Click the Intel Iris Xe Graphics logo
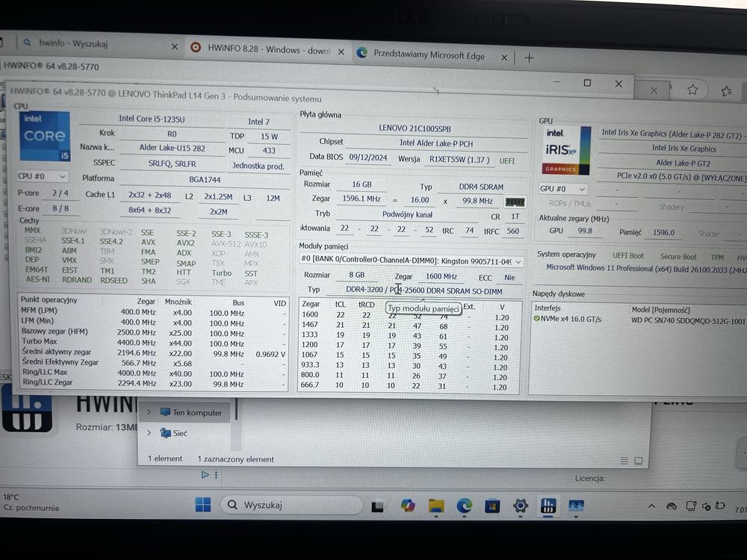Viewport: 747px width, 560px height. 566,151
